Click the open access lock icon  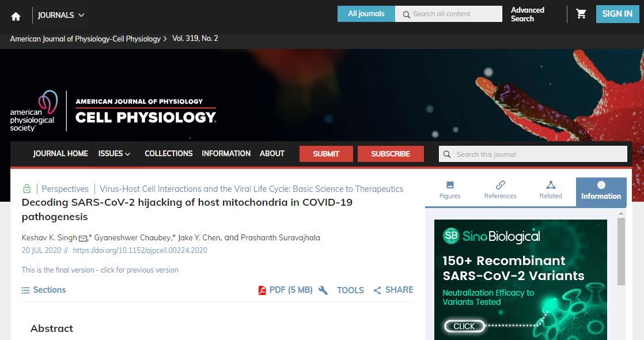26,188
